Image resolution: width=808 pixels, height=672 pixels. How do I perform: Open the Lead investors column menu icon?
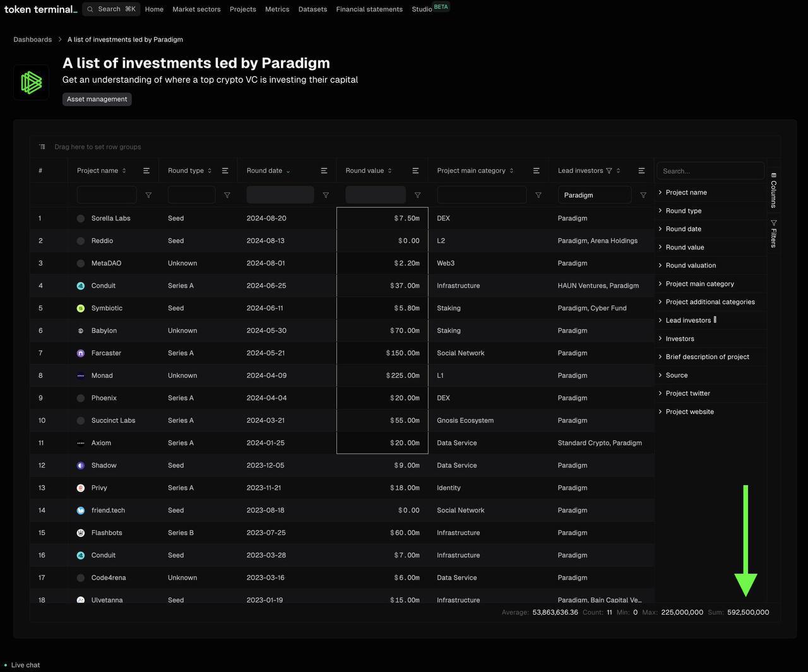point(641,171)
